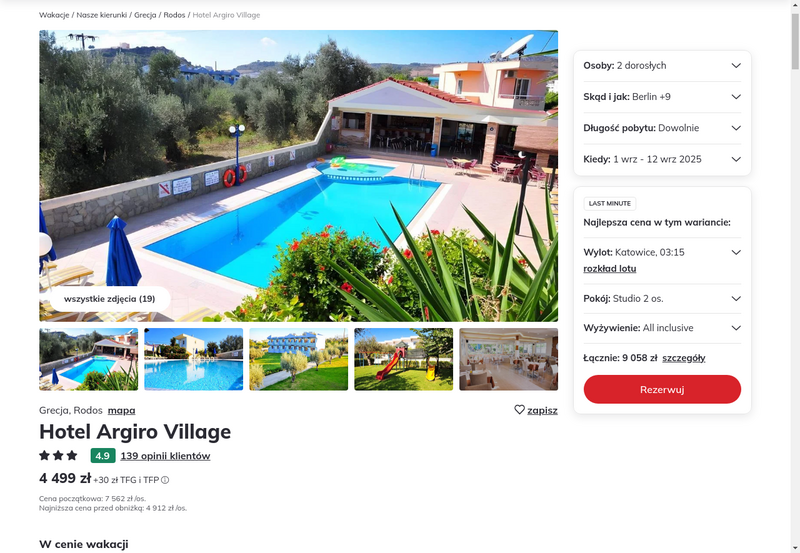Click the green 4.9 rating badge
800x553 pixels.
103,456
